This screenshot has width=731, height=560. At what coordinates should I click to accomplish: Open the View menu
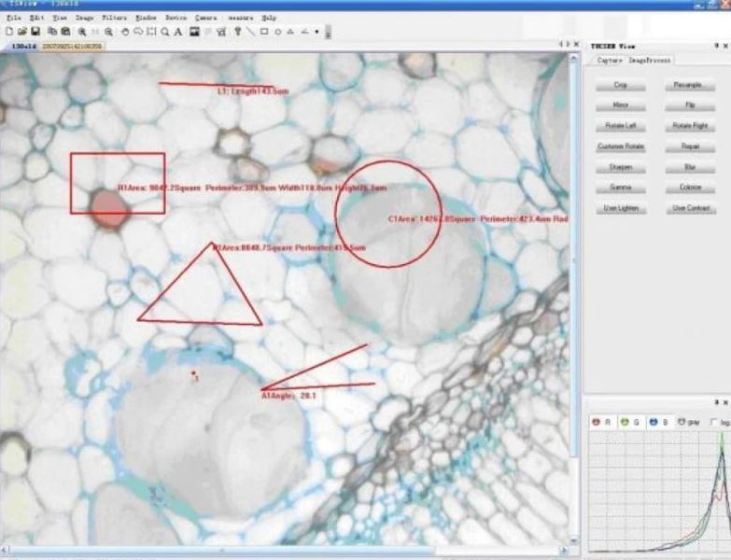coord(60,18)
